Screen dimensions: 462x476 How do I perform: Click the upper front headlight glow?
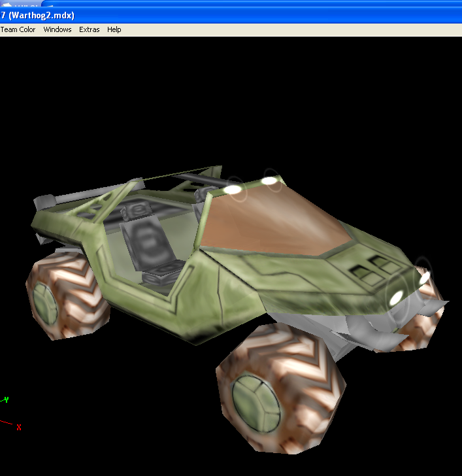tap(424, 278)
